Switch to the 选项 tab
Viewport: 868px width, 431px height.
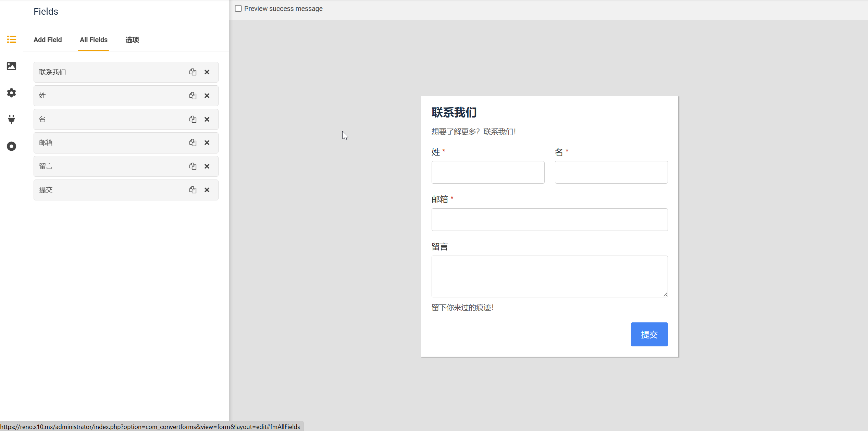tap(132, 40)
